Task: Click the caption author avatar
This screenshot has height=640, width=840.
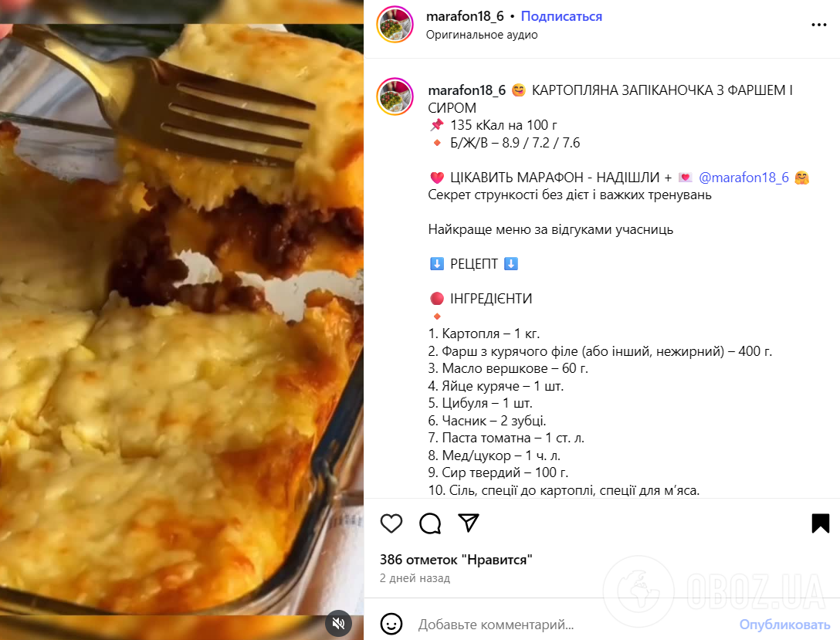Action: tap(395, 97)
